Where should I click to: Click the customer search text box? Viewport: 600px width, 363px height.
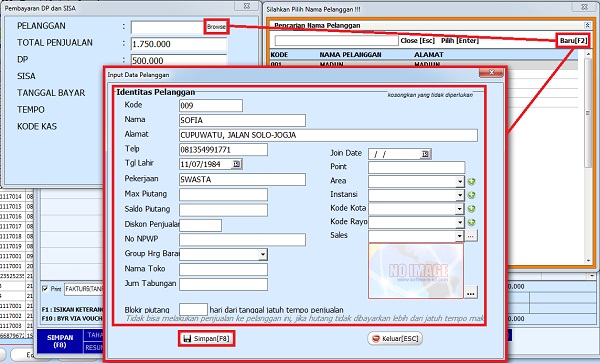pyautogui.click(x=336, y=41)
